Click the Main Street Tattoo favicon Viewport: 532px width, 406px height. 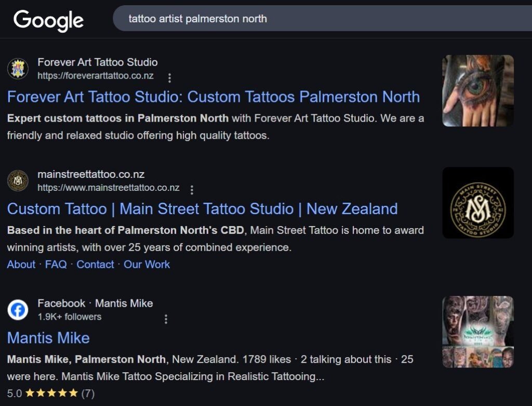pos(18,181)
